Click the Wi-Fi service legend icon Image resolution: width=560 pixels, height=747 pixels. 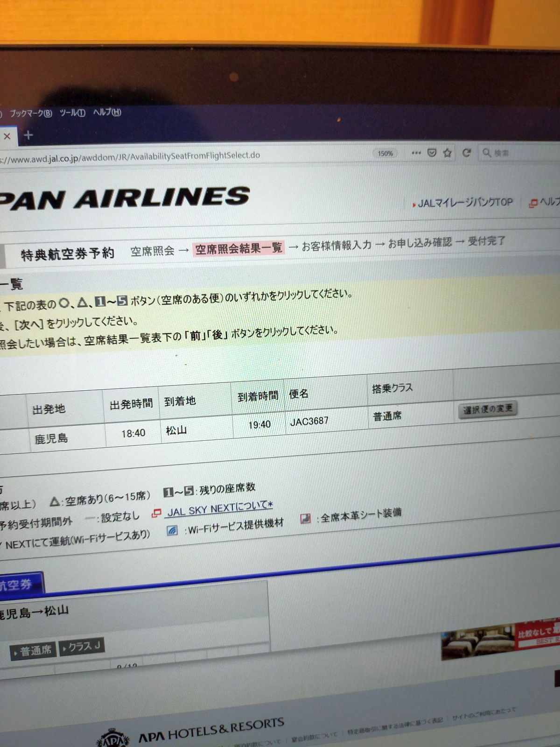pyautogui.click(x=172, y=530)
